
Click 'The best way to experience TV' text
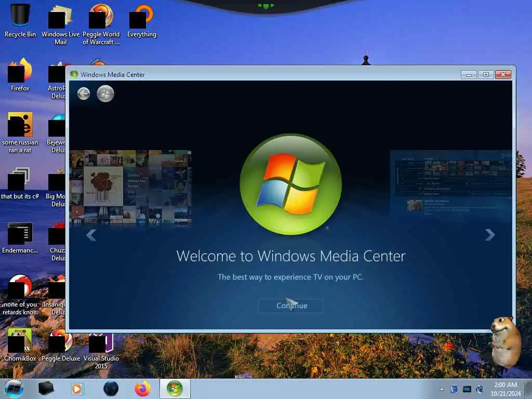coord(291,277)
